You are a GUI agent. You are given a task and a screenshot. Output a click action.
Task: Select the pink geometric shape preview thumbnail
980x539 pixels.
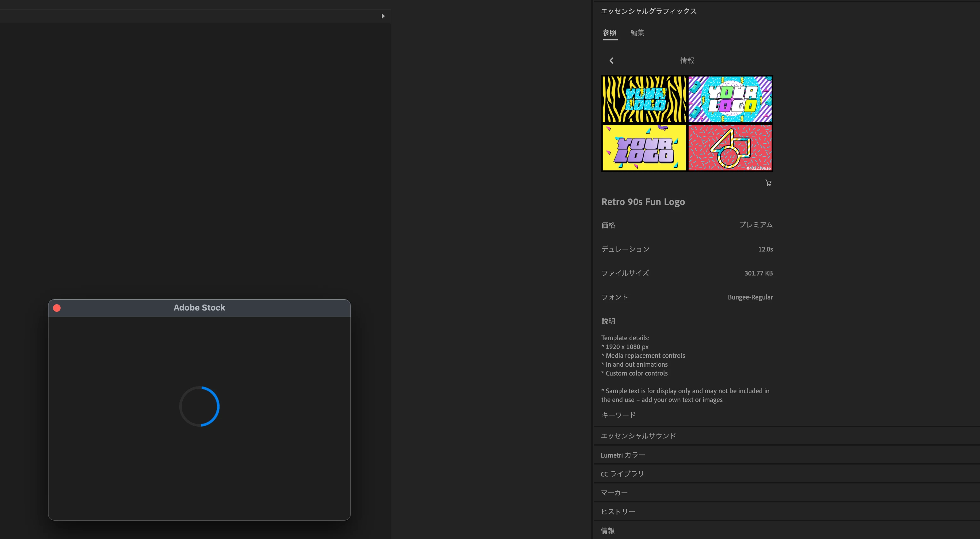tap(730, 148)
